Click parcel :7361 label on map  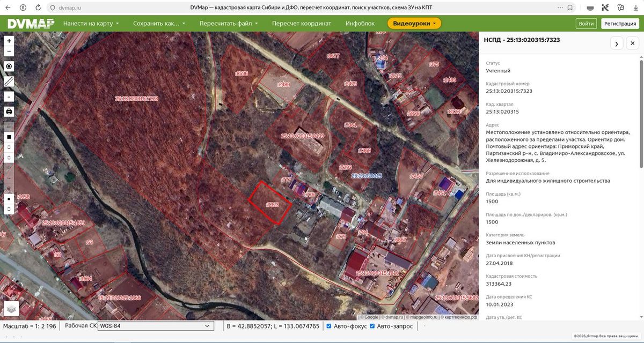point(350,125)
